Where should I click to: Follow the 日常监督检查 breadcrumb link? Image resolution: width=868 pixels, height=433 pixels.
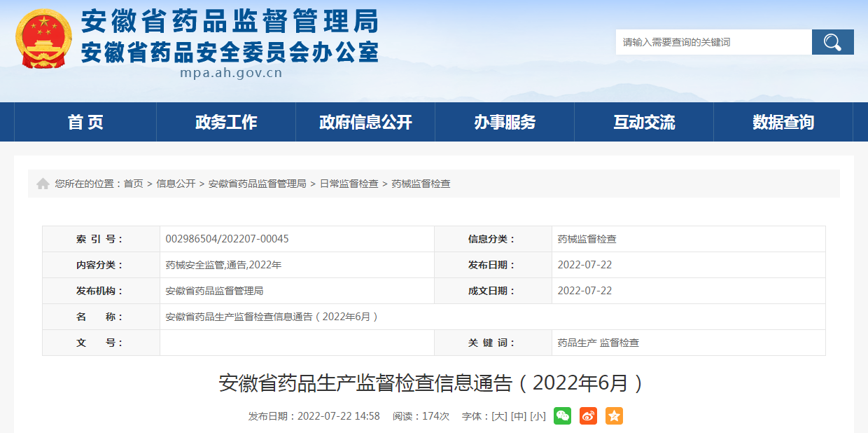(x=349, y=184)
